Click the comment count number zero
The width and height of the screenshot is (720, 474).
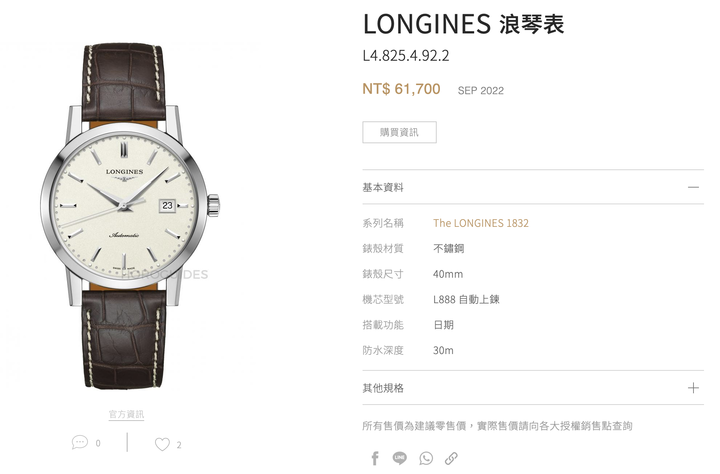click(98, 443)
